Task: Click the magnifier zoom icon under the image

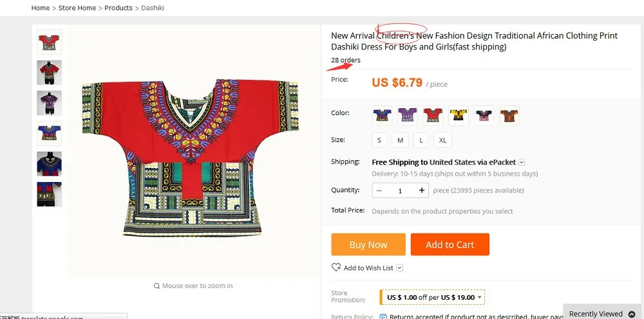Action: tap(156, 286)
